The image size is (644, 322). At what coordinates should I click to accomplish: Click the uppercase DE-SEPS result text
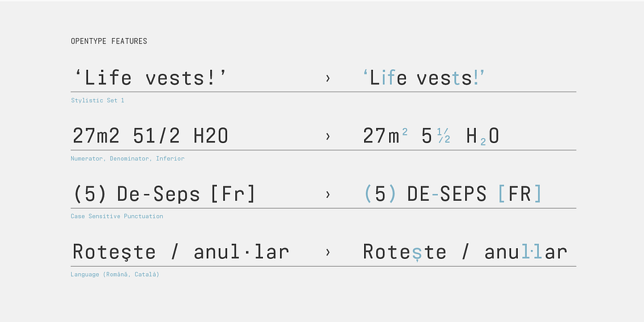point(447,194)
